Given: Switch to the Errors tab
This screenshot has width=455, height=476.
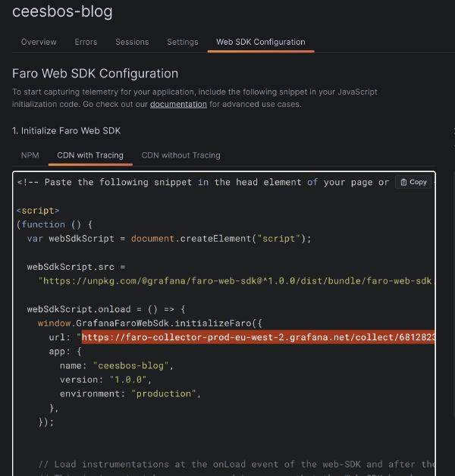Looking at the screenshot, I should coord(86,42).
